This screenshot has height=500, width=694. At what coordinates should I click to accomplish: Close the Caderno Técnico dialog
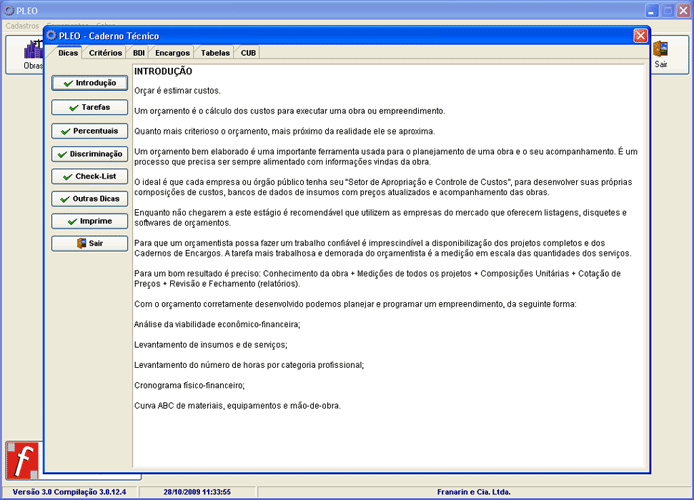point(640,35)
